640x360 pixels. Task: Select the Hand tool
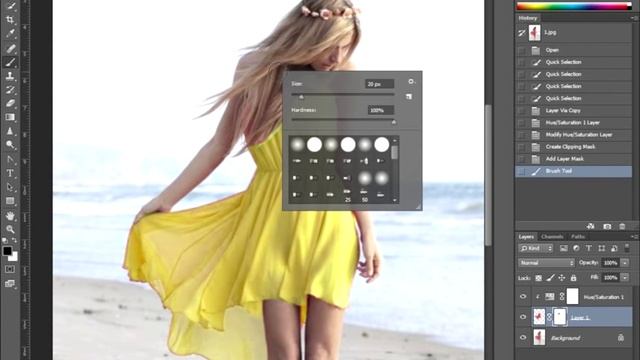pos(10,216)
